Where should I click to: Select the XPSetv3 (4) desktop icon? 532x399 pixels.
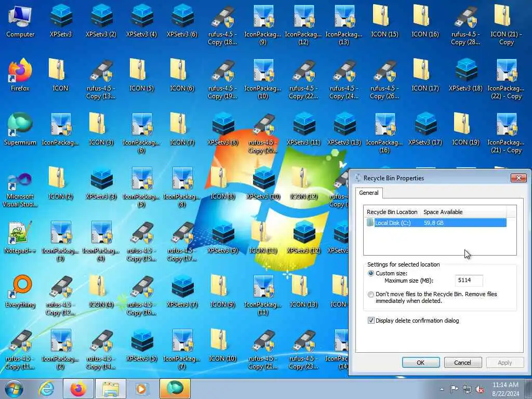click(x=141, y=21)
